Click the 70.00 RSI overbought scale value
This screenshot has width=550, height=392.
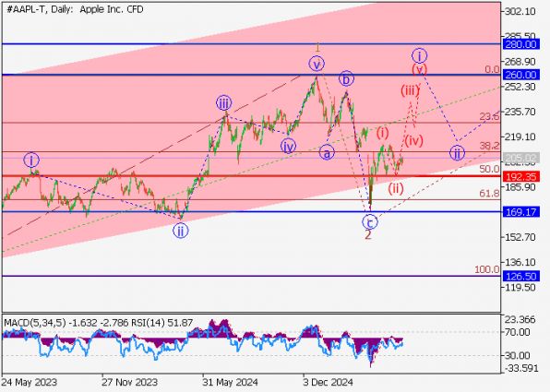518,332
